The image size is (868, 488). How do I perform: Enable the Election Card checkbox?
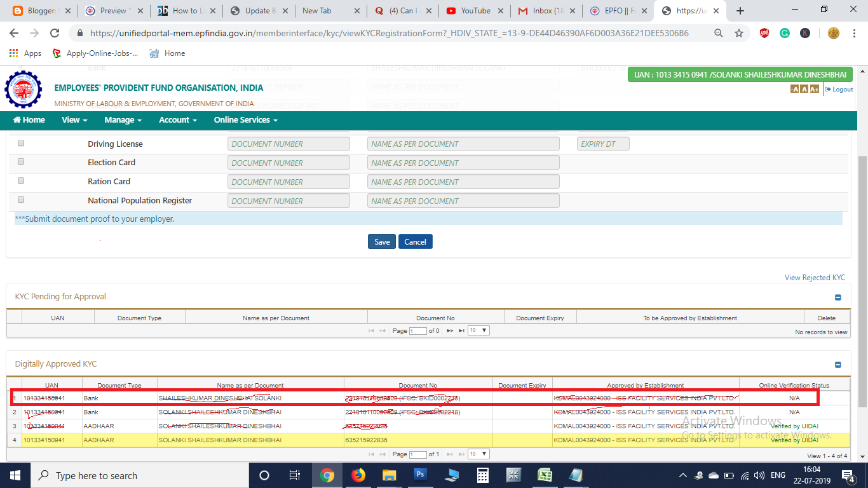[x=21, y=161]
